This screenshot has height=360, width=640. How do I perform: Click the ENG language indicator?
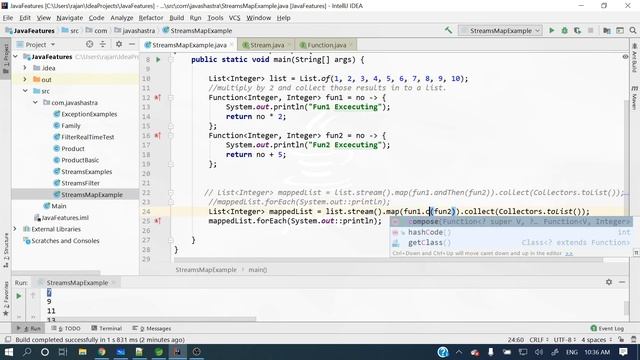[x=571, y=352]
